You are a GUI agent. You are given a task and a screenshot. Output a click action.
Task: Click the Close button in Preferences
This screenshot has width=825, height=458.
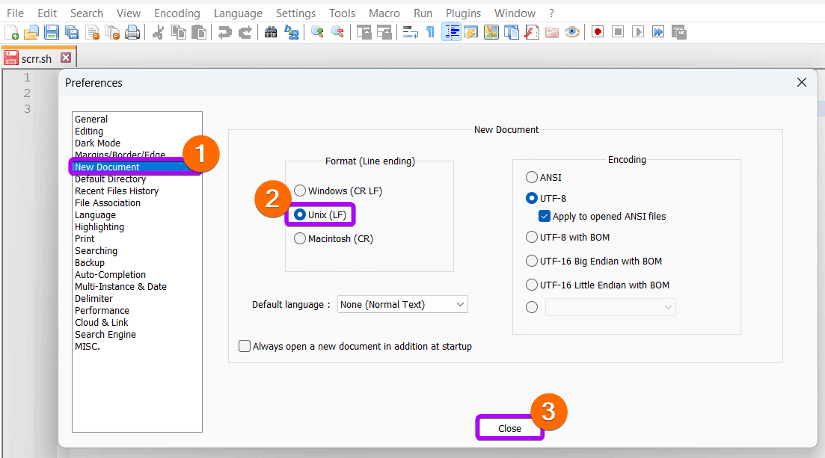(x=510, y=428)
